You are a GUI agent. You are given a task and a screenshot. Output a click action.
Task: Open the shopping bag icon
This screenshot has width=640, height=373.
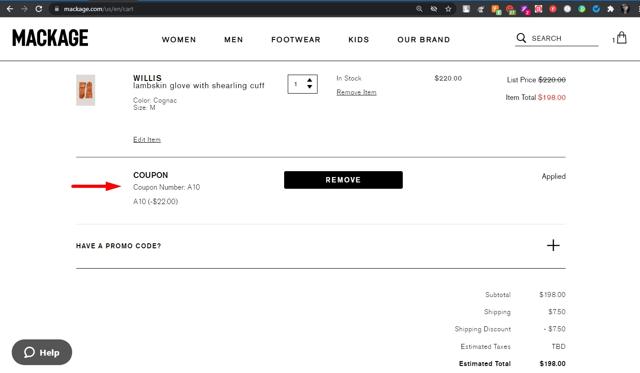point(621,38)
